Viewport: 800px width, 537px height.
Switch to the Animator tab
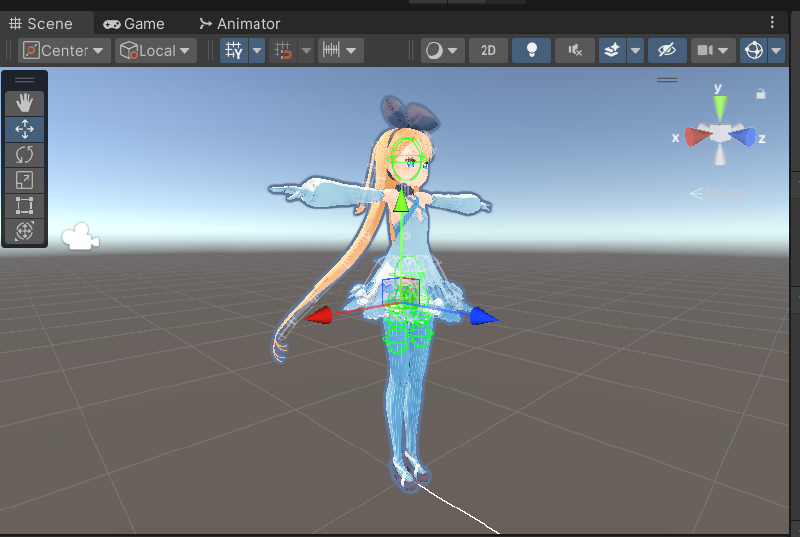tap(239, 23)
